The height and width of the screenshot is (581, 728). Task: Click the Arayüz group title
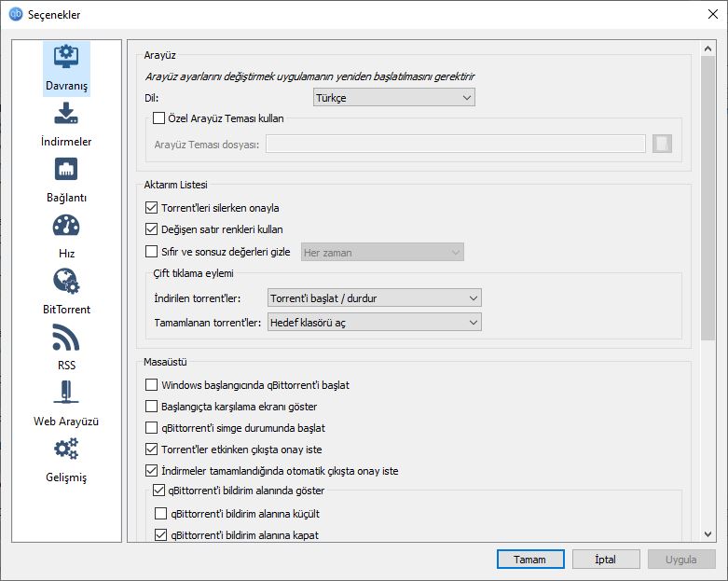point(159,55)
